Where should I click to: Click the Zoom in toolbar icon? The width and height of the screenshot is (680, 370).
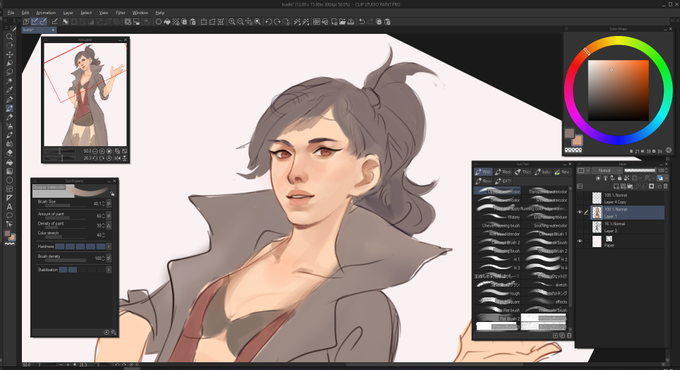click(x=232, y=21)
